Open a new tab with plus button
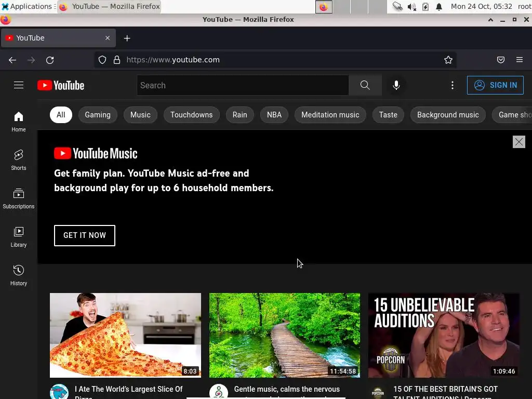This screenshot has width=532, height=399. click(127, 38)
